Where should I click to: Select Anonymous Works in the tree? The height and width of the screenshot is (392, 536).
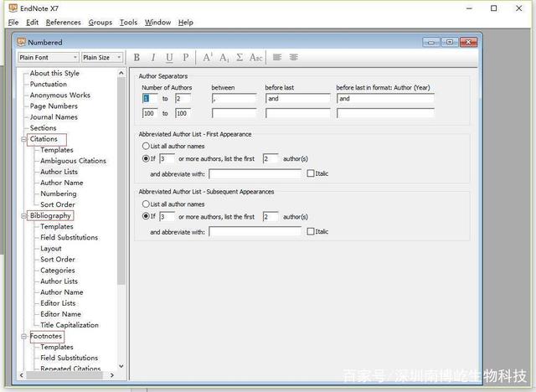point(59,95)
